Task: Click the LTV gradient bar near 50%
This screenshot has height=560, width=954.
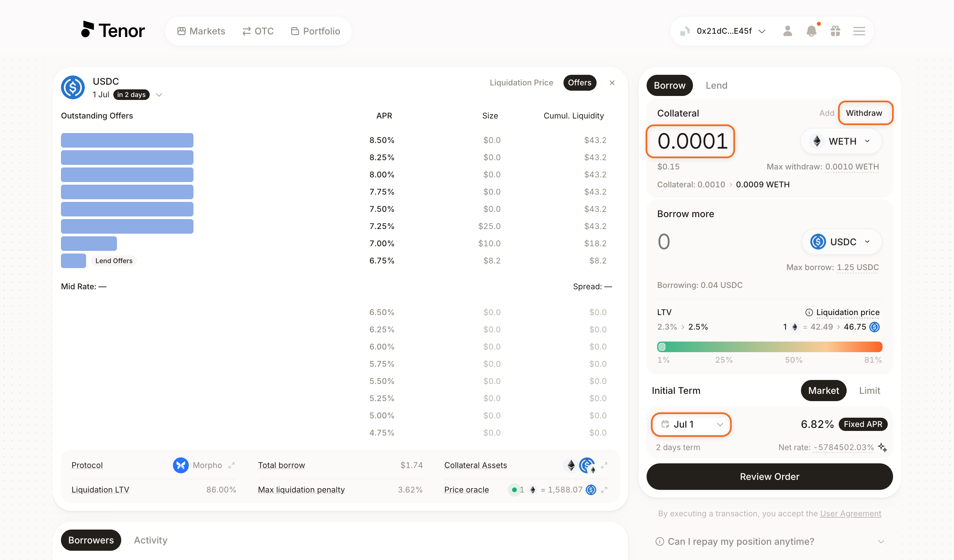Action: 793,347
